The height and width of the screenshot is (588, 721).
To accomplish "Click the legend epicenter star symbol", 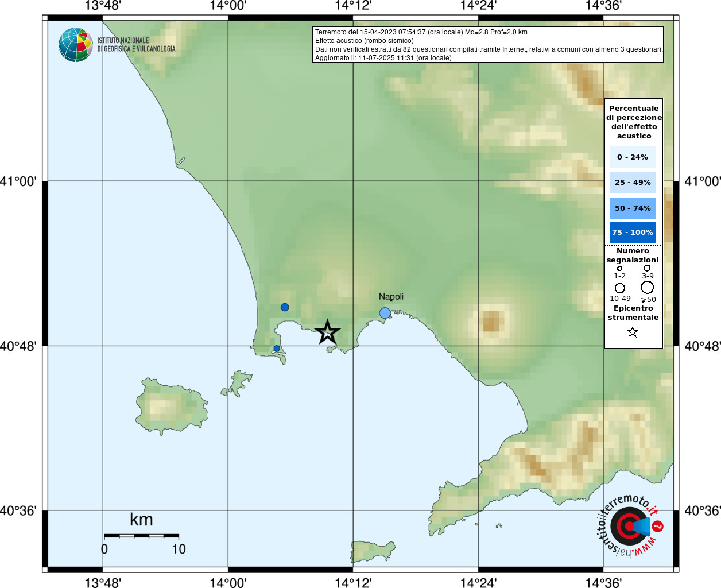I will coord(633,332).
